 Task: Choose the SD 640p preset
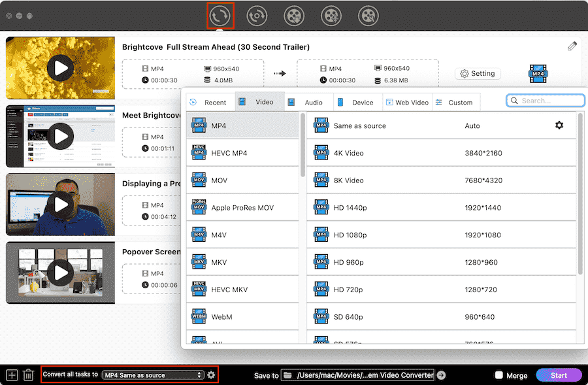[x=442, y=317]
